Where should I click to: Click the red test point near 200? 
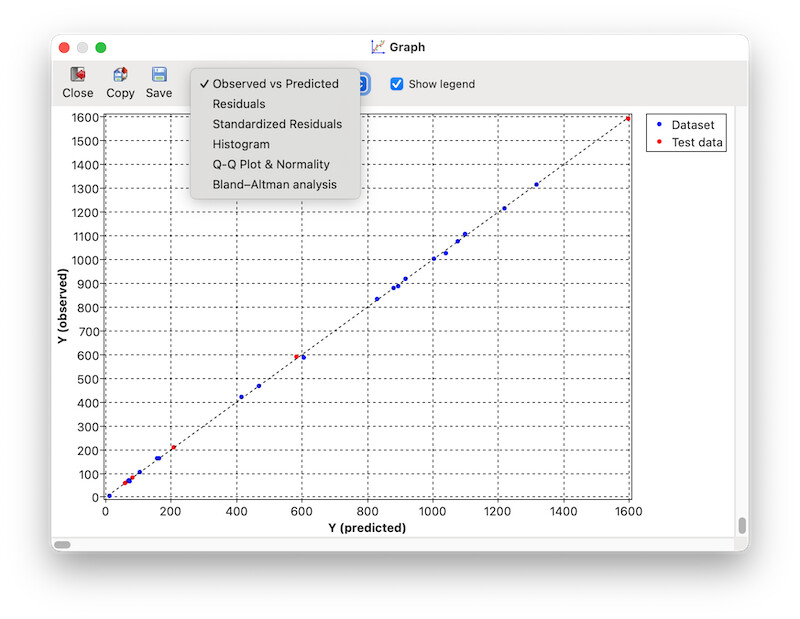click(x=173, y=448)
